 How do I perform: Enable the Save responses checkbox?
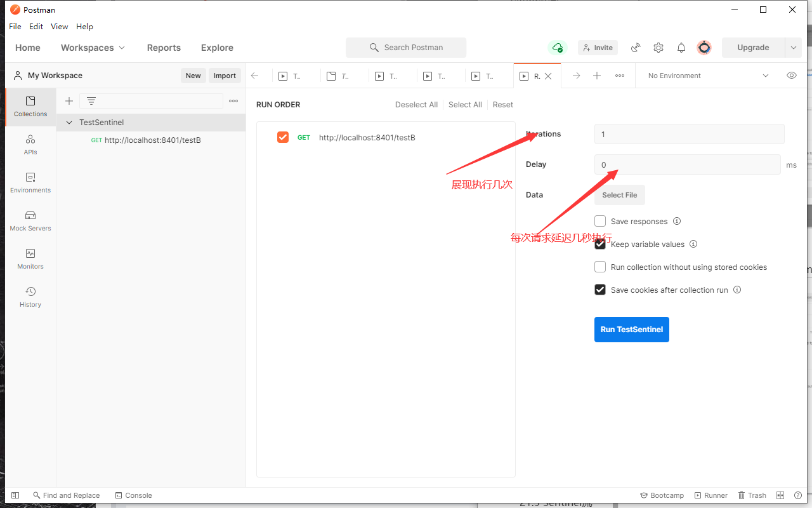click(x=600, y=221)
